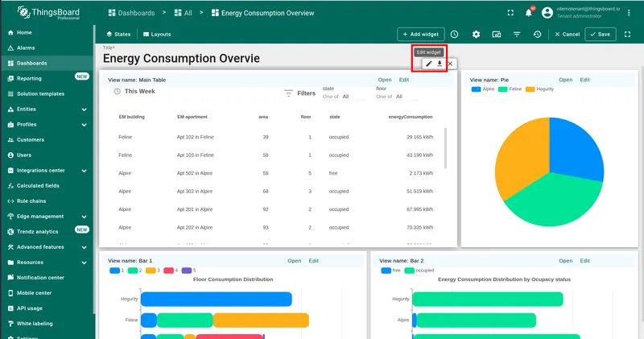Viewport: 644px width, 339px height.
Task: Click the Filters icon in Main Table
Action: 288,93
